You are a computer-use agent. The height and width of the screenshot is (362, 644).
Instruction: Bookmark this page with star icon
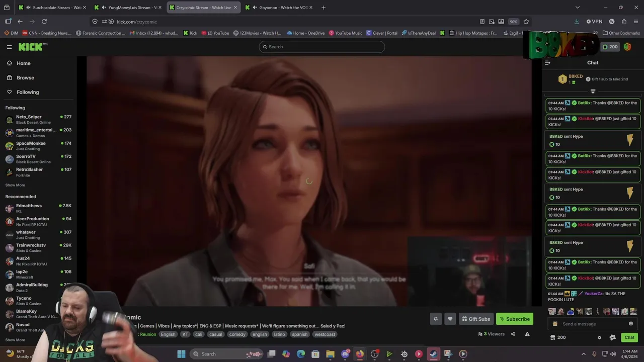526,22
